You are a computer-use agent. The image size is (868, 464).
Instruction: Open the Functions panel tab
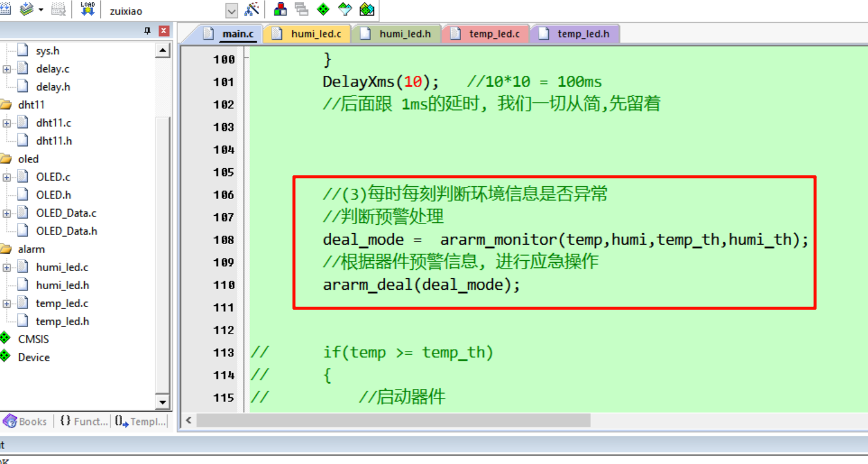tap(84, 421)
